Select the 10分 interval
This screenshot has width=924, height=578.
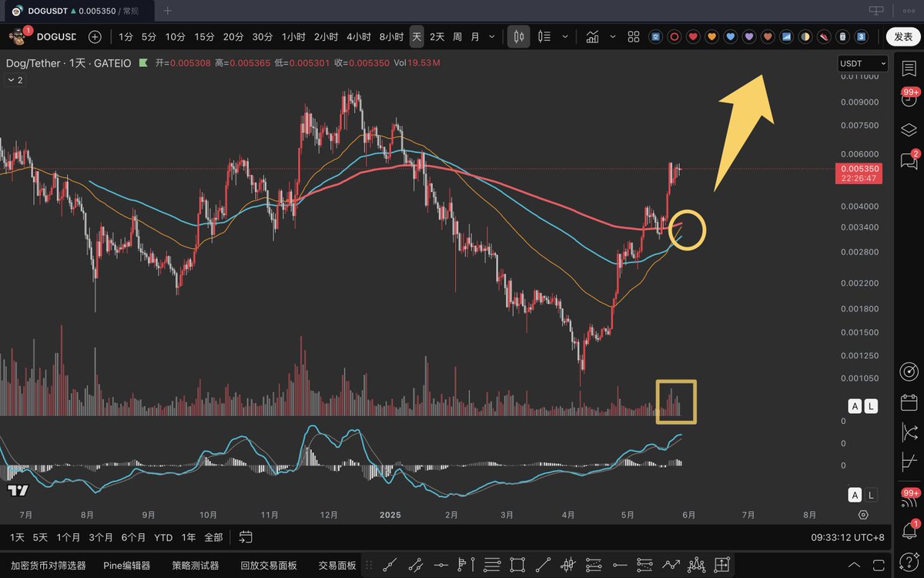(175, 36)
